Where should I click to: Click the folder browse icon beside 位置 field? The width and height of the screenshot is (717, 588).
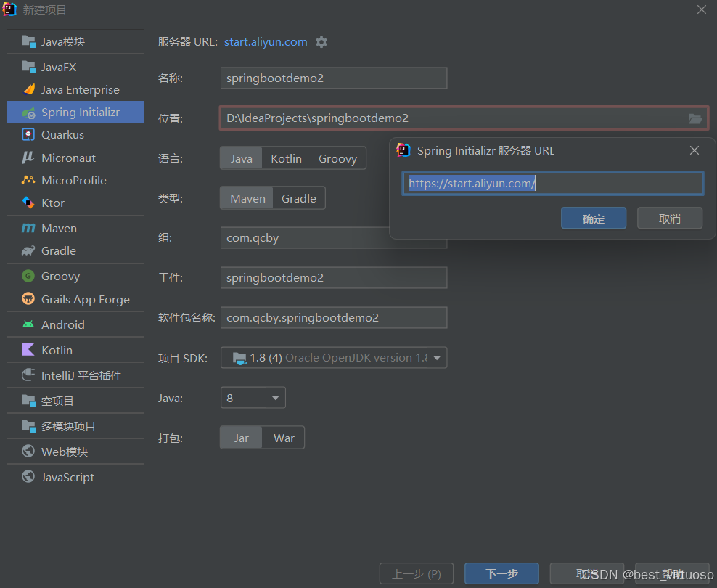click(x=695, y=117)
